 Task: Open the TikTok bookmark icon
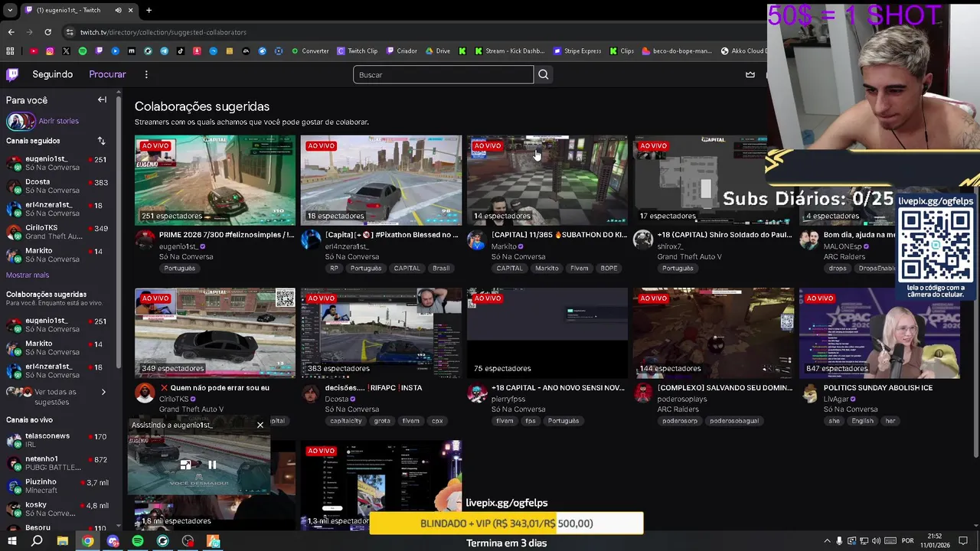181,51
